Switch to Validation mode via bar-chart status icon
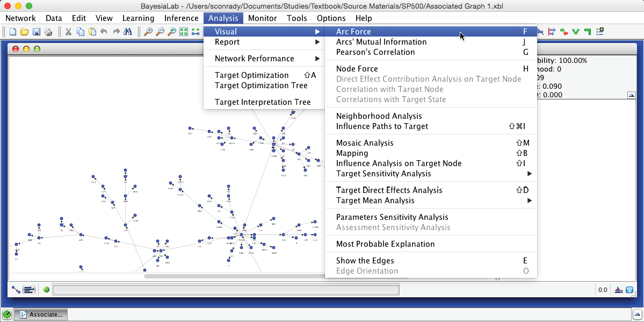Image resolution: width=644 pixels, height=322 pixels. point(618,290)
